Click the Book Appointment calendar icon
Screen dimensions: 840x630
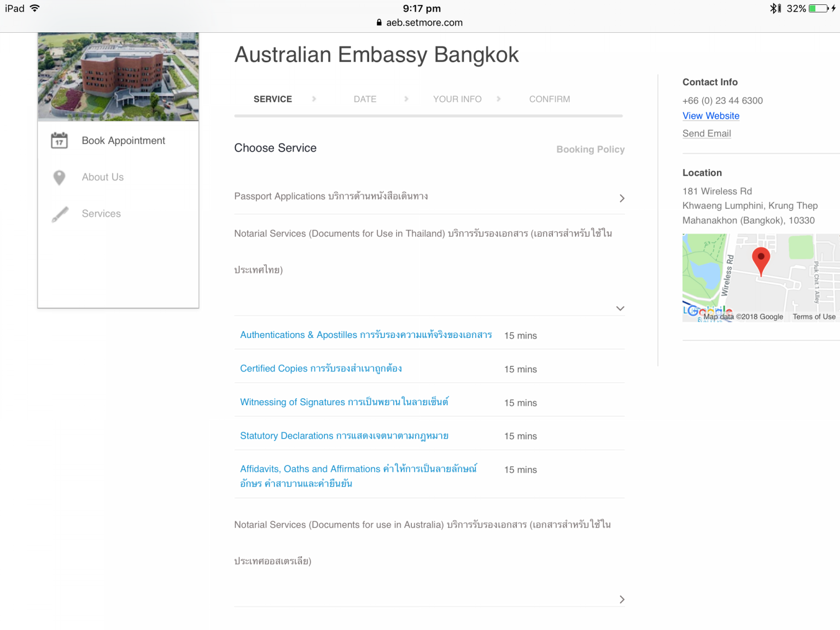pos(59,141)
